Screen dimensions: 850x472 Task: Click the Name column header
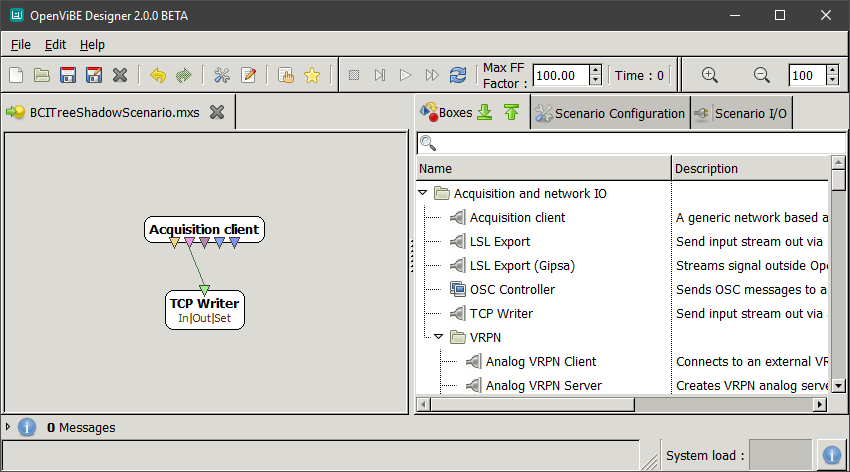(x=544, y=168)
